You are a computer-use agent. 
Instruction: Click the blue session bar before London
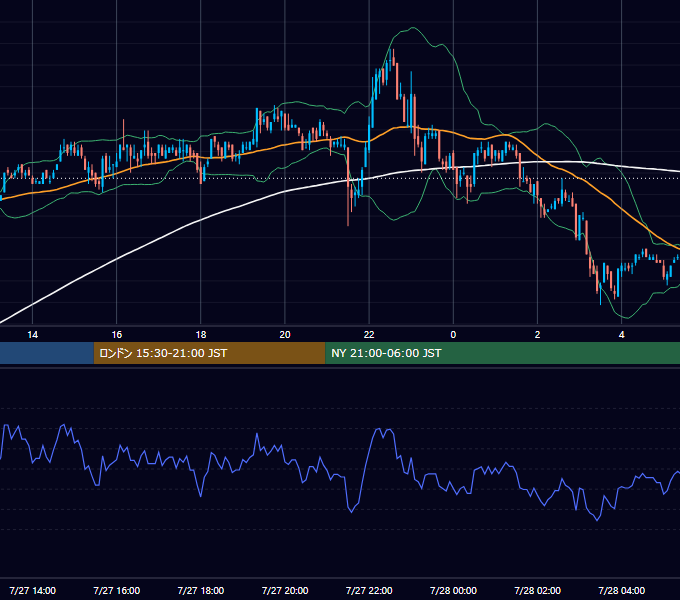pos(47,353)
